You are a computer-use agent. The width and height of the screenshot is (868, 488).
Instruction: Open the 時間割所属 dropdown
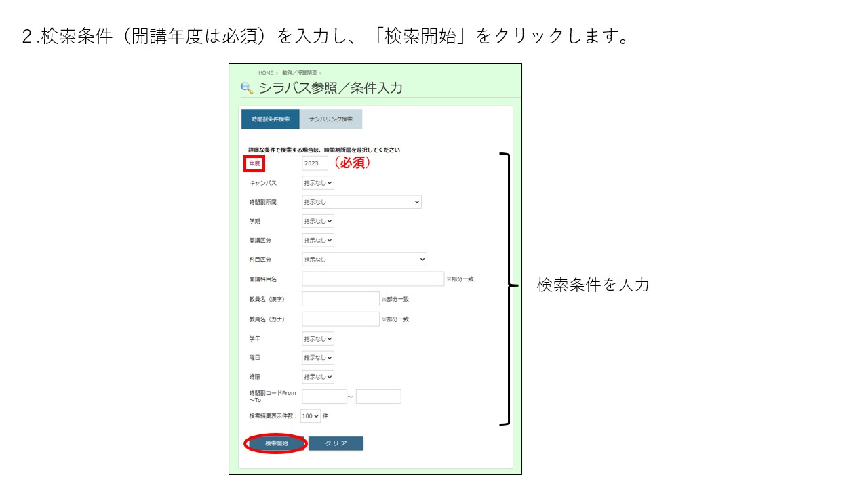pos(362,202)
